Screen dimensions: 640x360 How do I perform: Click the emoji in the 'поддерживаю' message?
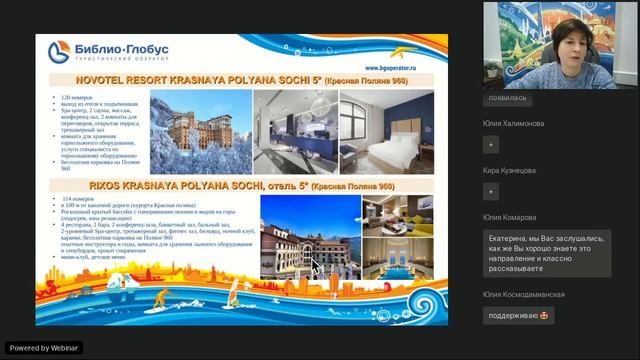click(x=544, y=316)
